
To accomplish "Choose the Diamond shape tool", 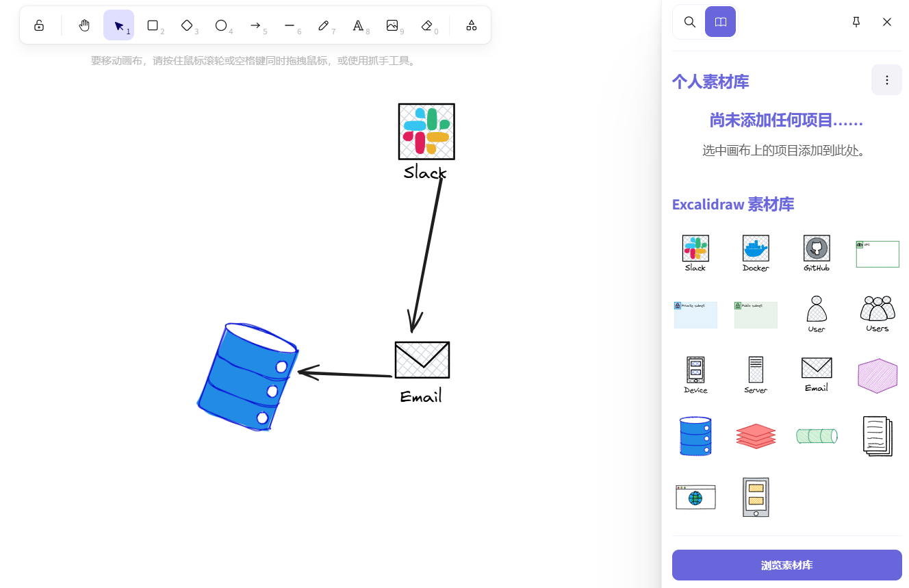I will pos(187,25).
